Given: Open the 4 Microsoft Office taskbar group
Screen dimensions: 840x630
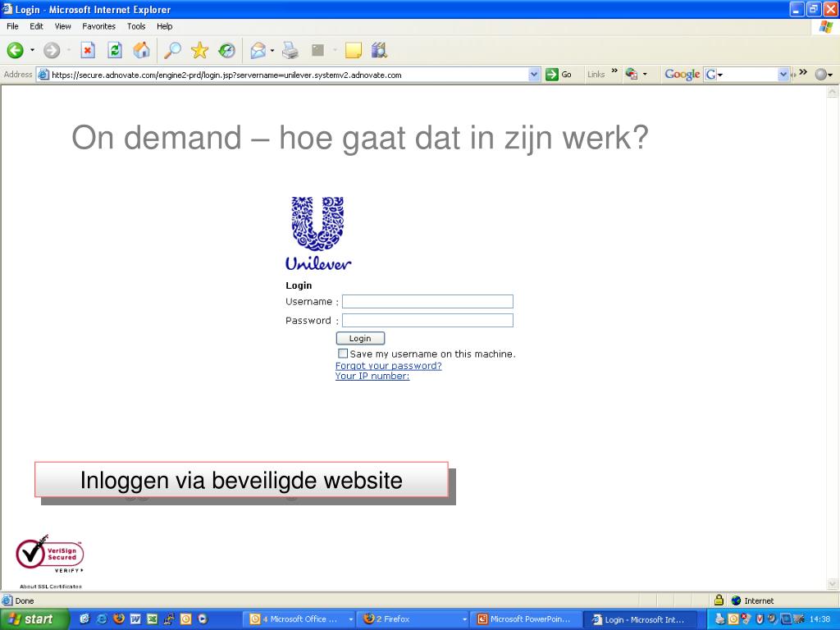Looking at the screenshot, I should tap(300, 619).
